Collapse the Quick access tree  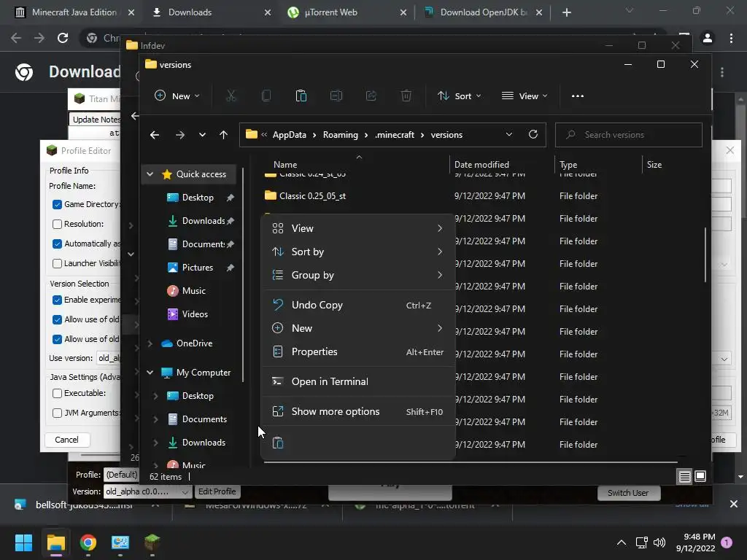pyautogui.click(x=150, y=174)
